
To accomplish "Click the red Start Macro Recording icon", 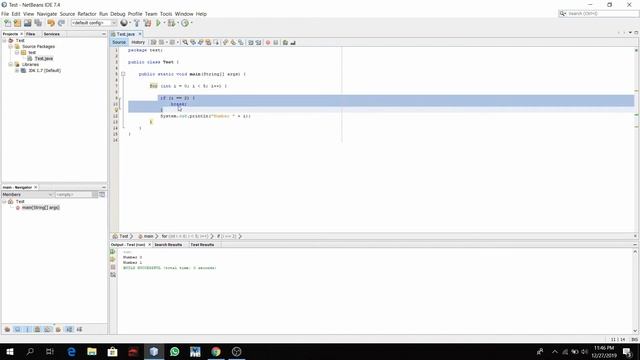I will (268, 42).
